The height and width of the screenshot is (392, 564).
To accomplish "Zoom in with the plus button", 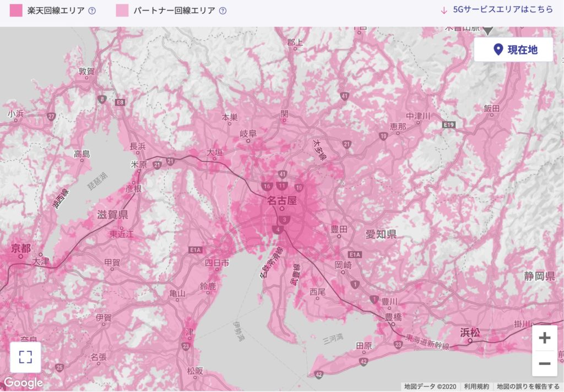I will 545,338.
